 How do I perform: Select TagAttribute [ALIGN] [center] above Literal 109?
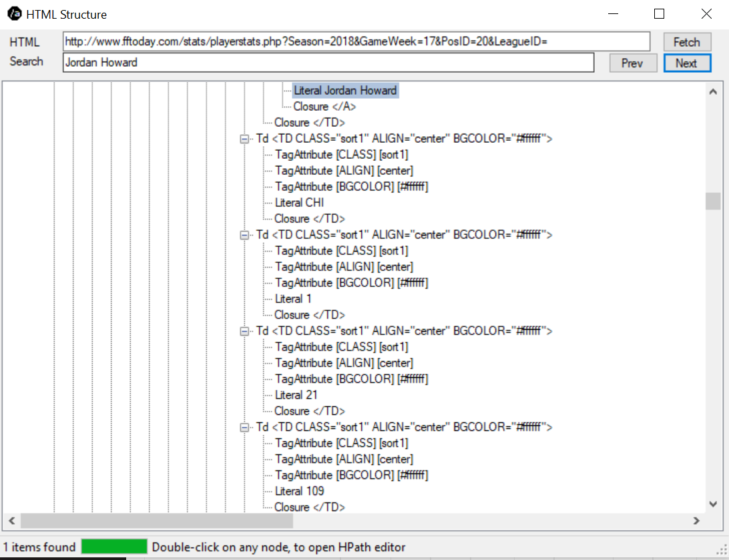point(344,459)
